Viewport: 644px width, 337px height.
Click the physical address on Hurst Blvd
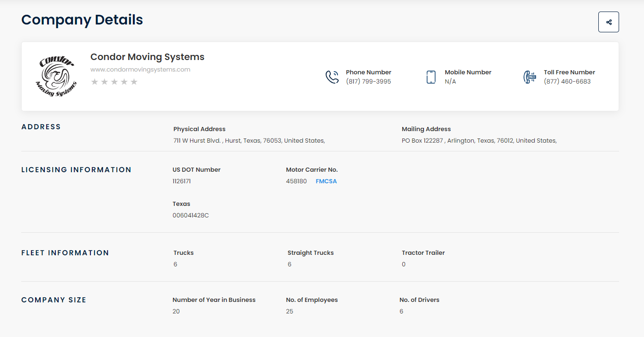pos(249,141)
